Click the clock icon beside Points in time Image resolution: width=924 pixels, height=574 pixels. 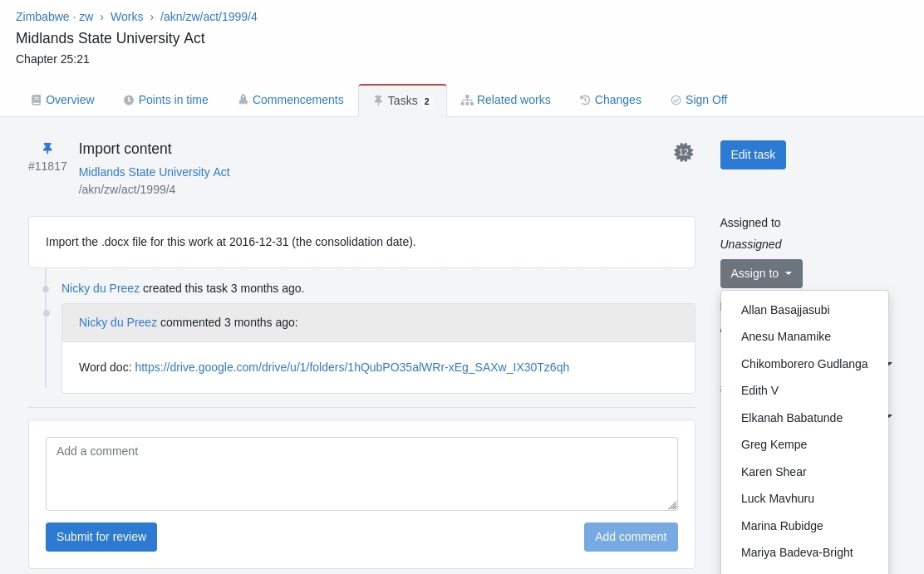pyautogui.click(x=129, y=101)
